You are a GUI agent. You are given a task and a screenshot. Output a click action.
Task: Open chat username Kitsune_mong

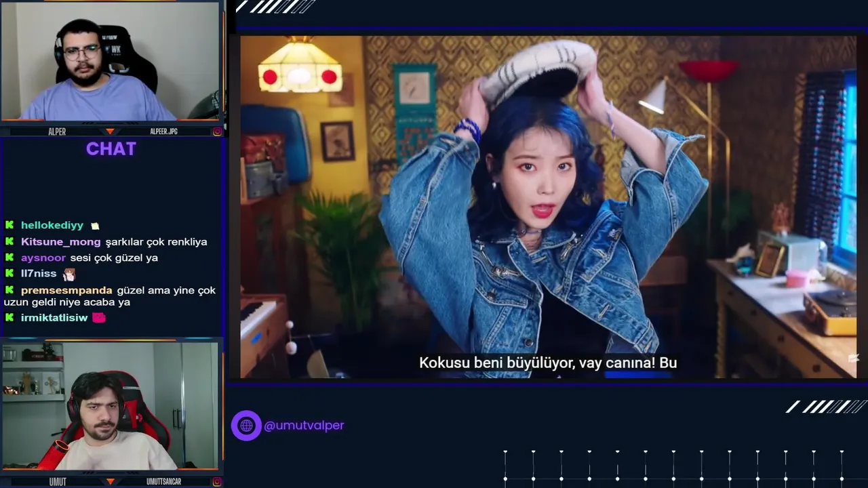click(60, 241)
